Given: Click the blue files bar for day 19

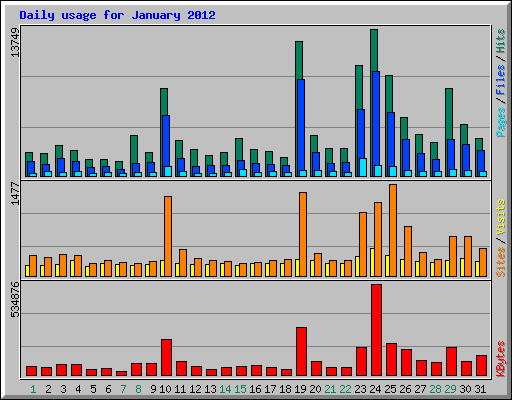Looking at the screenshot, I should point(301,125).
